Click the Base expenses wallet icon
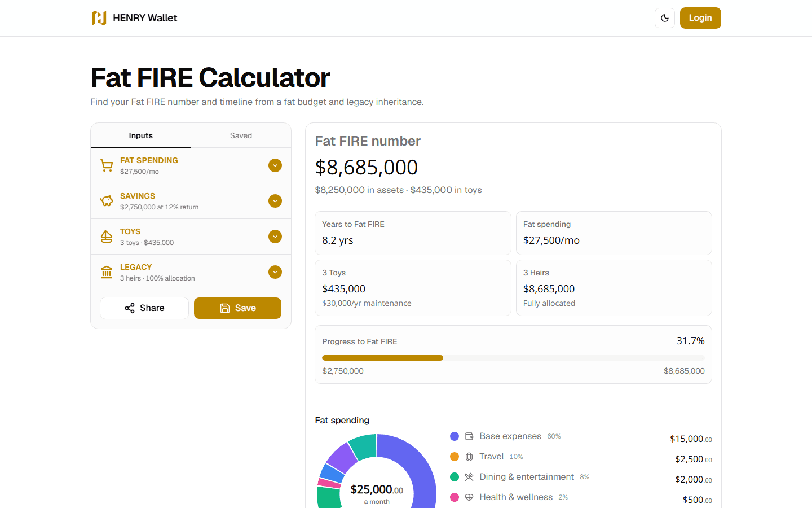812x508 pixels. [469, 436]
